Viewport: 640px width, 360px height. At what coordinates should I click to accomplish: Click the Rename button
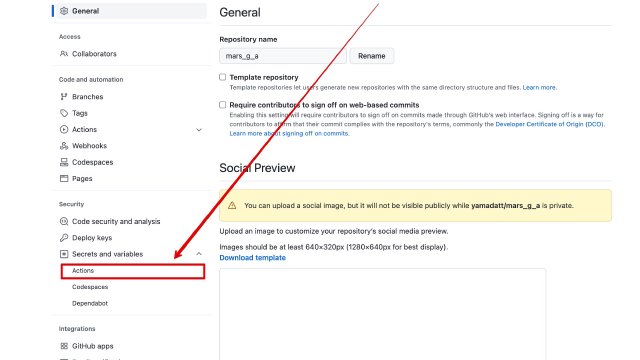click(x=371, y=56)
